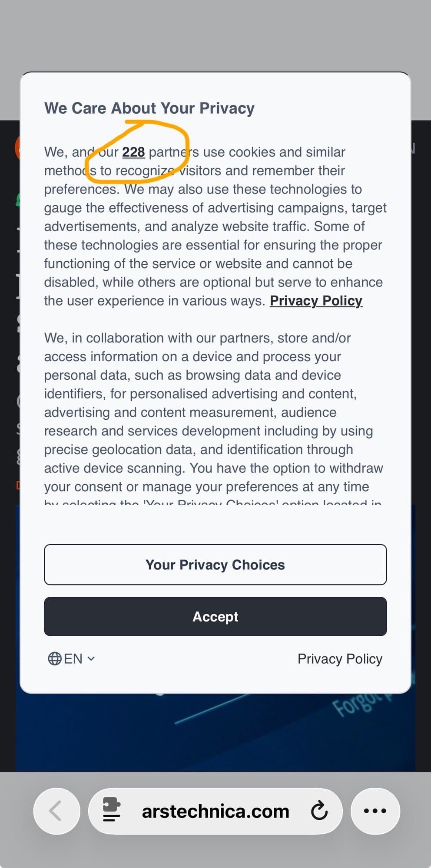Tap the cut-off text line above buttons

coord(213,503)
